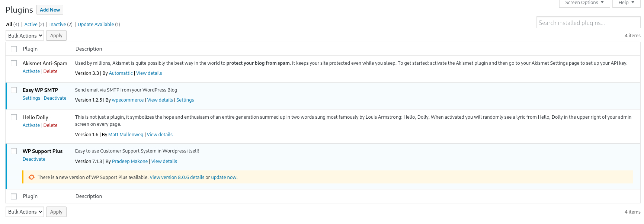Screen dimensions: 644x224
Task: Click the top Apply button
Action: (x=56, y=36)
